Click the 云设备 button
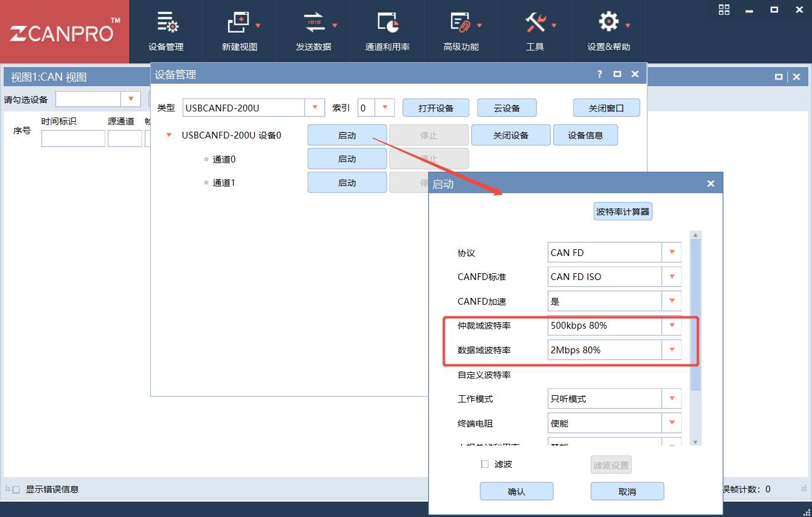The height and width of the screenshot is (517, 812). (507, 108)
